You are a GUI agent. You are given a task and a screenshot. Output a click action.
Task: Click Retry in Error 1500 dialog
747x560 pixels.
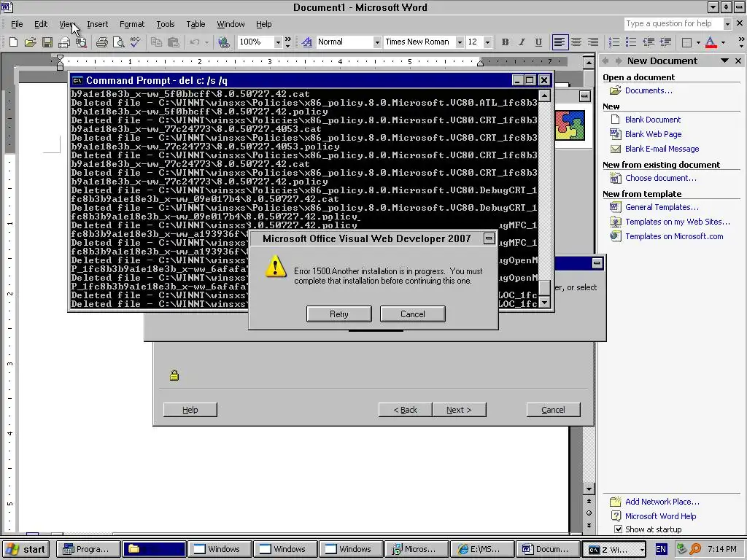tap(338, 314)
